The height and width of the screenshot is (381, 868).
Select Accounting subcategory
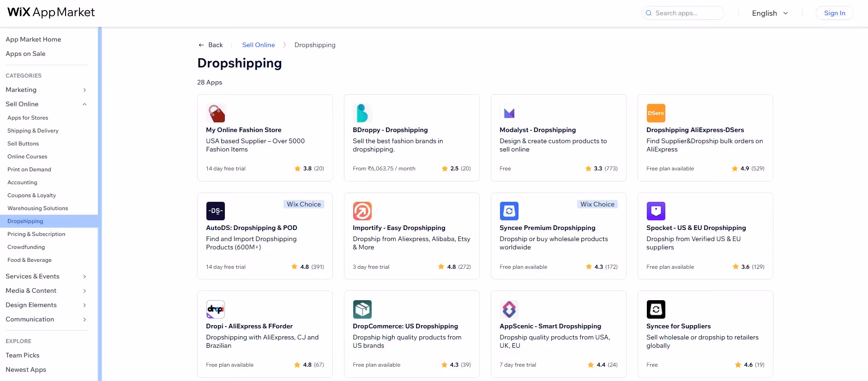(x=22, y=182)
